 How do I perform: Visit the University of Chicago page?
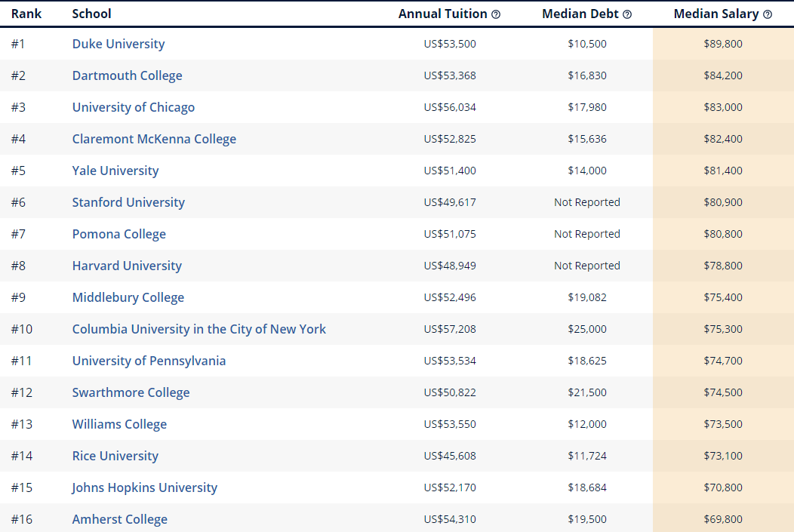coord(134,107)
